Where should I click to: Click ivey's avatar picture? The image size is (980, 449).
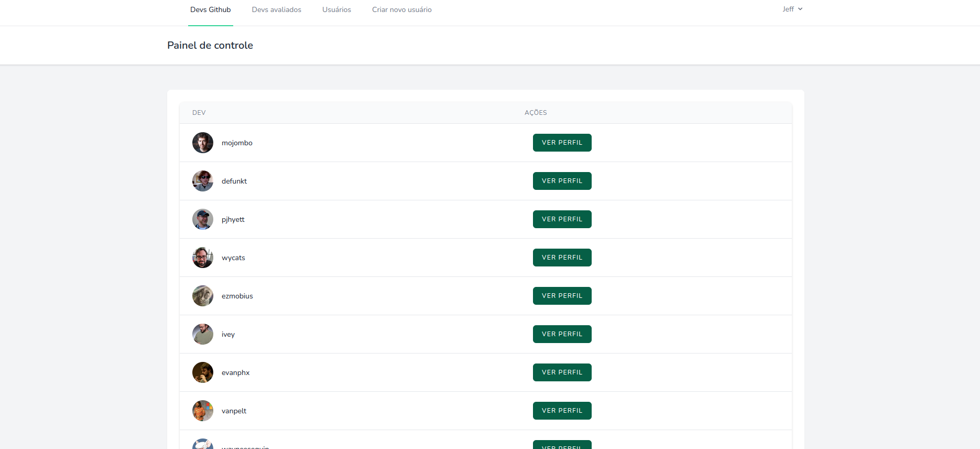203,334
